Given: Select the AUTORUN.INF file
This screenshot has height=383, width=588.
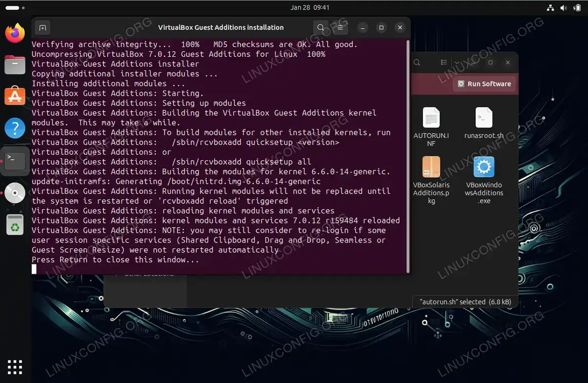Looking at the screenshot, I should click(x=431, y=127).
